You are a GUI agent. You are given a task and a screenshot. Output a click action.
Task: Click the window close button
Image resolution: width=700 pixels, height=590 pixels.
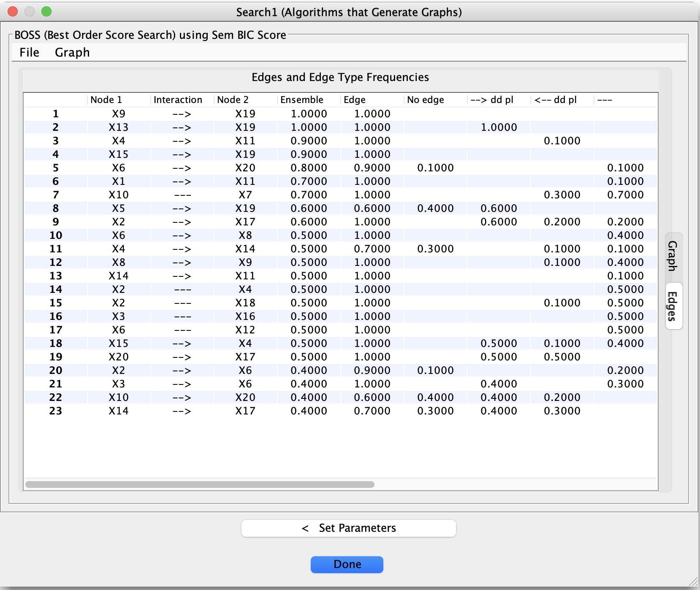(13, 11)
